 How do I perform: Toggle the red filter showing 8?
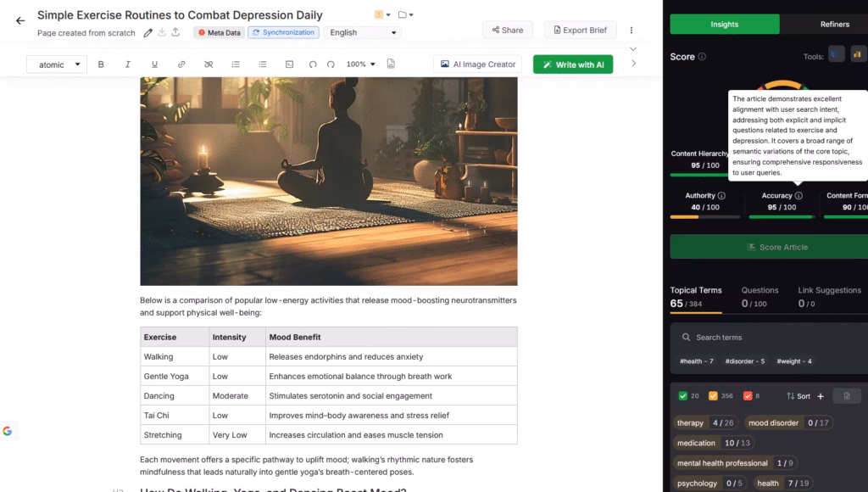click(x=749, y=396)
